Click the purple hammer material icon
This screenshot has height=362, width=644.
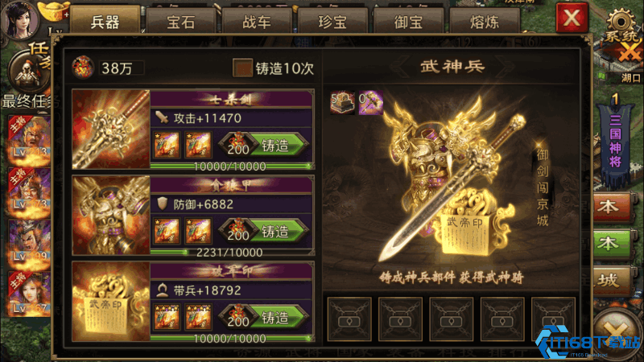click(370, 102)
